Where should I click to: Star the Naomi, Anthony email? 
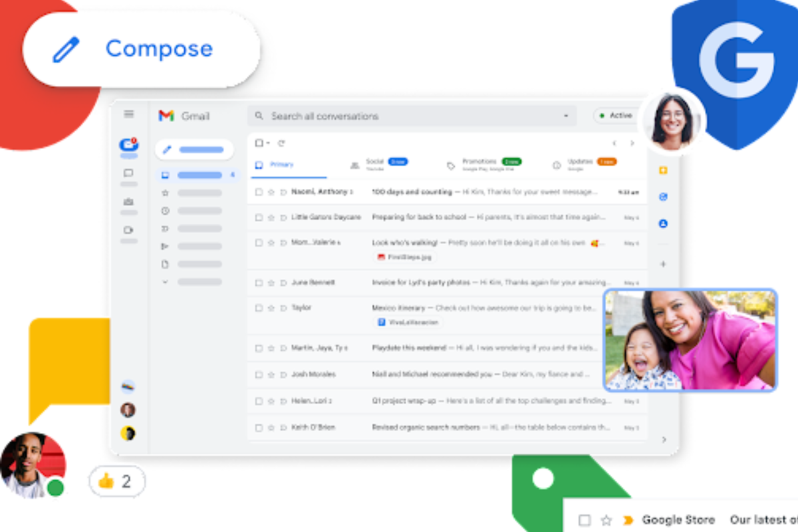pyautogui.click(x=271, y=192)
